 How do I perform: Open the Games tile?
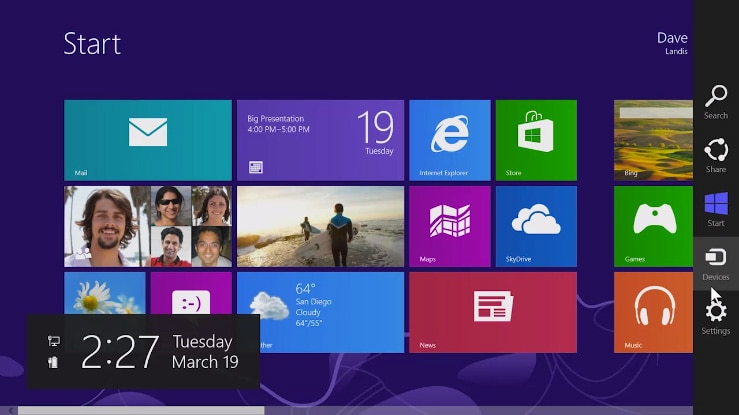click(653, 226)
